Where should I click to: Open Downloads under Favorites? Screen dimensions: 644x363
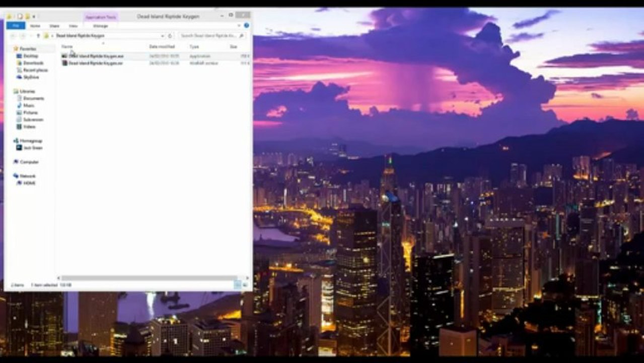click(x=33, y=63)
